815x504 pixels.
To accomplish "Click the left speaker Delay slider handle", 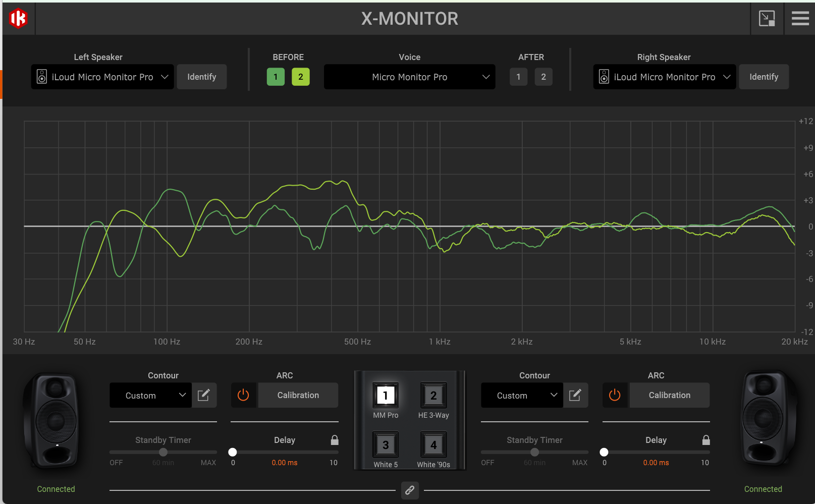I will pyautogui.click(x=233, y=452).
